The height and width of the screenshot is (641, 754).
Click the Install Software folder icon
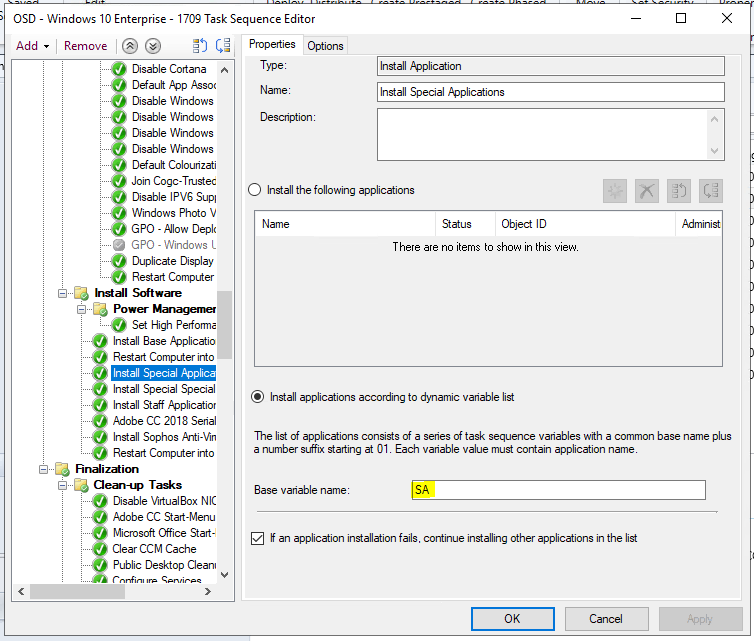pos(81,293)
